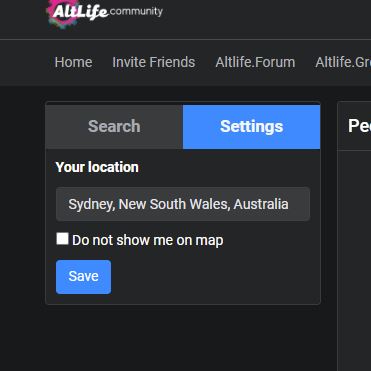371x371 pixels.
Task: Click the partially visible 'Pe' panel heading
Action: click(x=359, y=126)
